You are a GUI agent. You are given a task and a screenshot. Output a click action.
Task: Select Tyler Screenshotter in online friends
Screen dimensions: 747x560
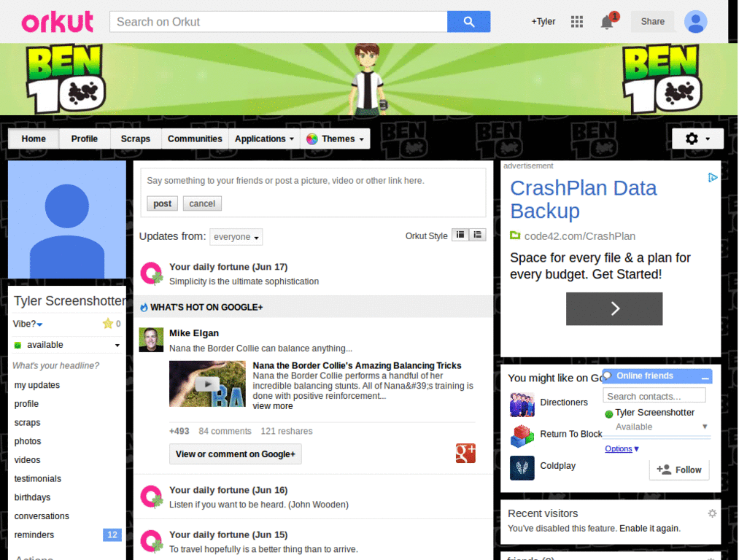click(654, 413)
